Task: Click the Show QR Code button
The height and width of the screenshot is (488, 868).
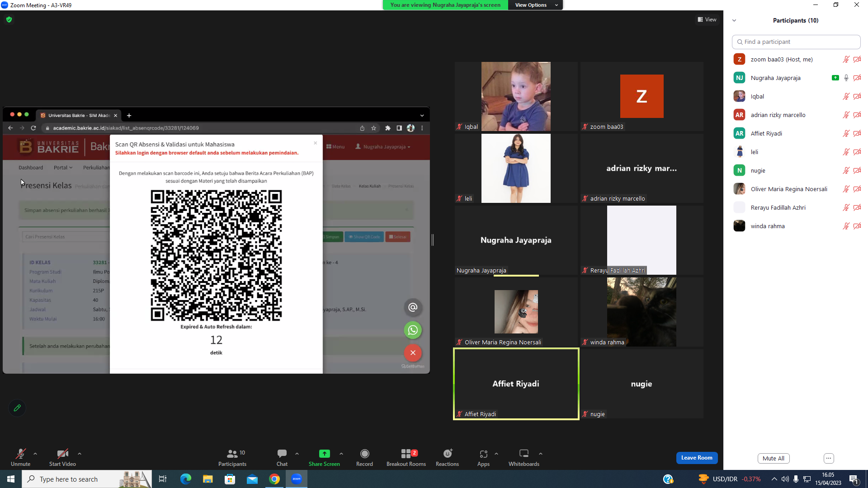Action: click(x=364, y=237)
